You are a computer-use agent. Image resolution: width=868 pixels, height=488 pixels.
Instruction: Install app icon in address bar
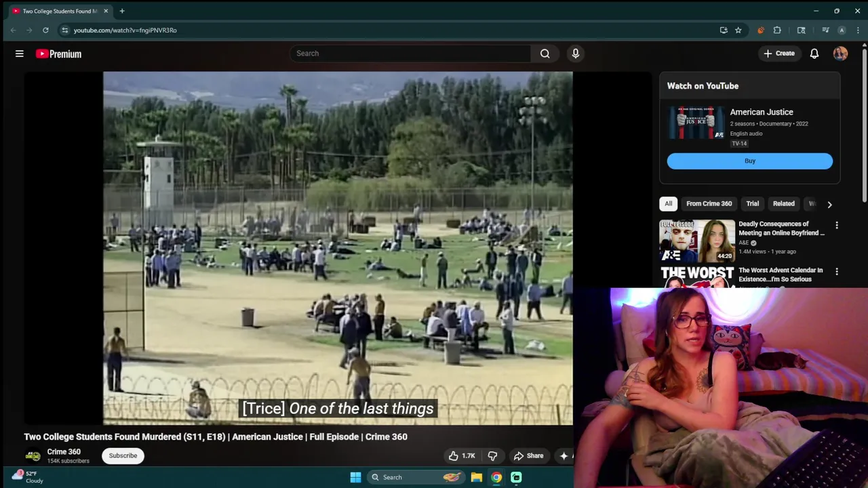coord(724,30)
